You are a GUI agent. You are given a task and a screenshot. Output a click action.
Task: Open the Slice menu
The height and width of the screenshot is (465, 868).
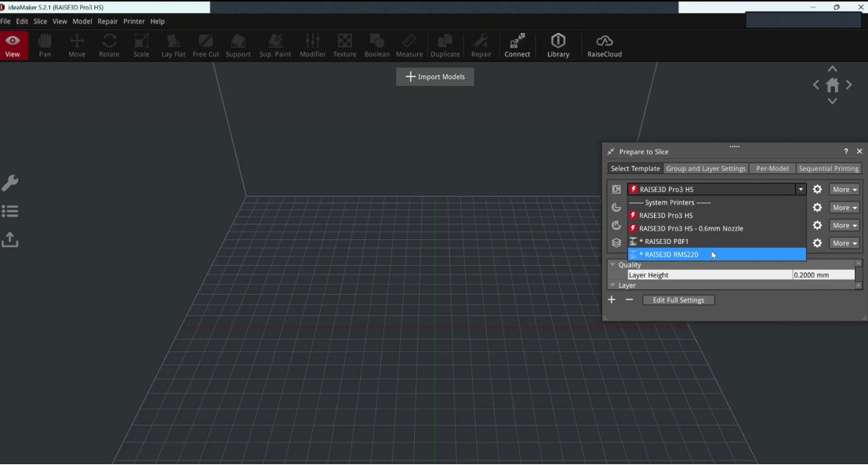[x=40, y=21]
